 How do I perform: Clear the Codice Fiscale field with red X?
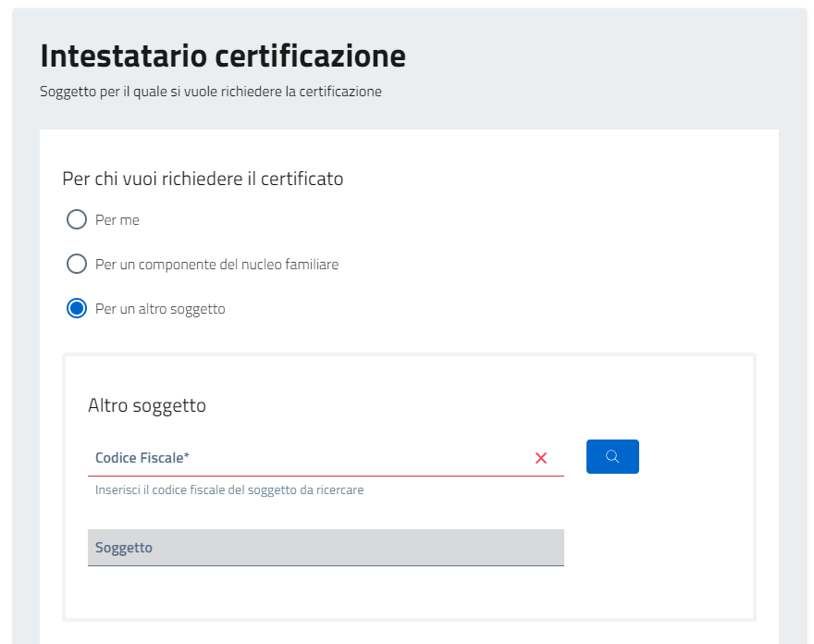[x=541, y=458]
